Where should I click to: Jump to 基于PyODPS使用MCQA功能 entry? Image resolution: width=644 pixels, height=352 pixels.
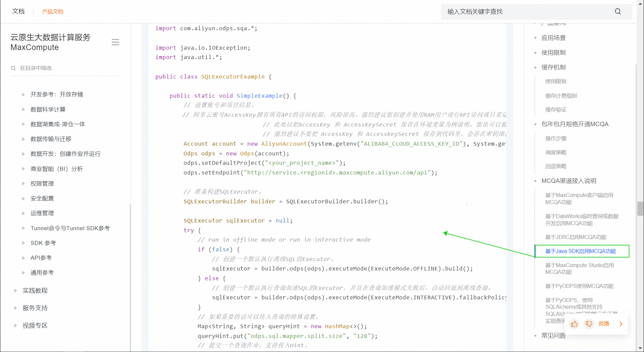pos(579,286)
